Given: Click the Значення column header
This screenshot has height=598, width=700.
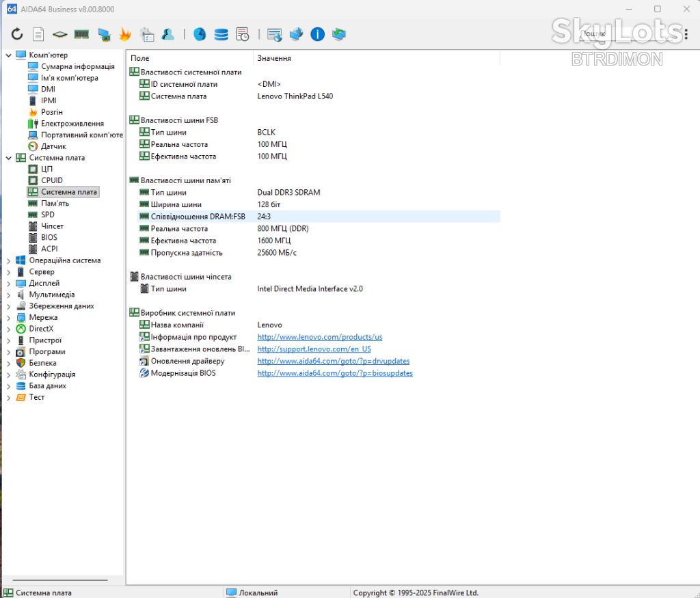Looking at the screenshot, I should (377, 58).
